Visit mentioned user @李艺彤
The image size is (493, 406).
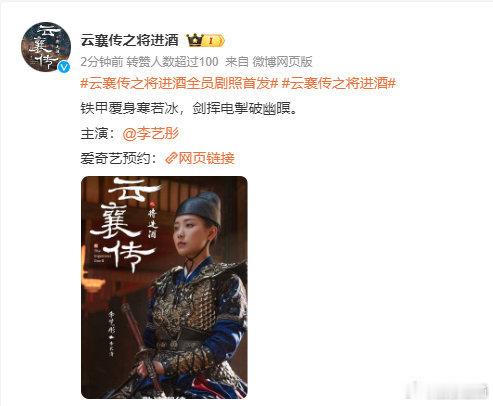coord(151,134)
